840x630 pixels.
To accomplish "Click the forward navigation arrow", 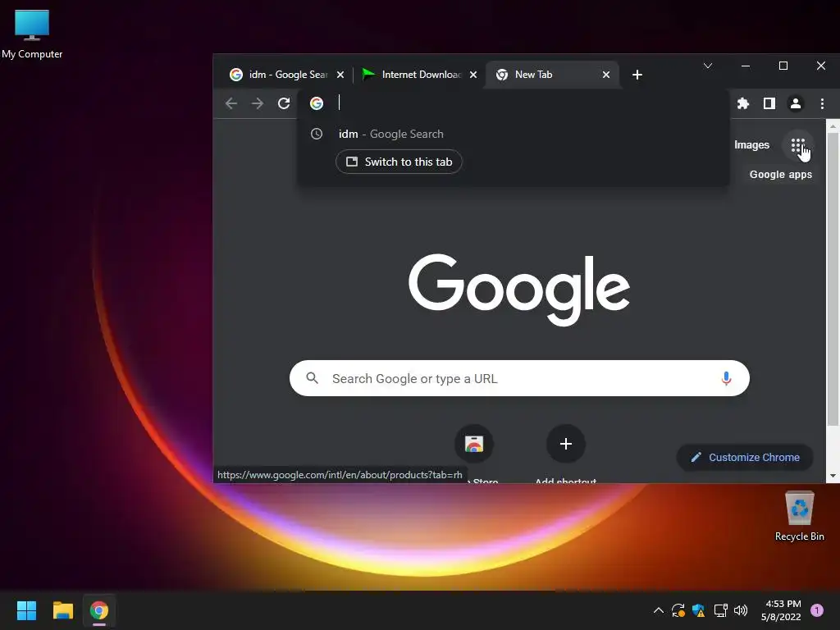I will (x=257, y=103).
